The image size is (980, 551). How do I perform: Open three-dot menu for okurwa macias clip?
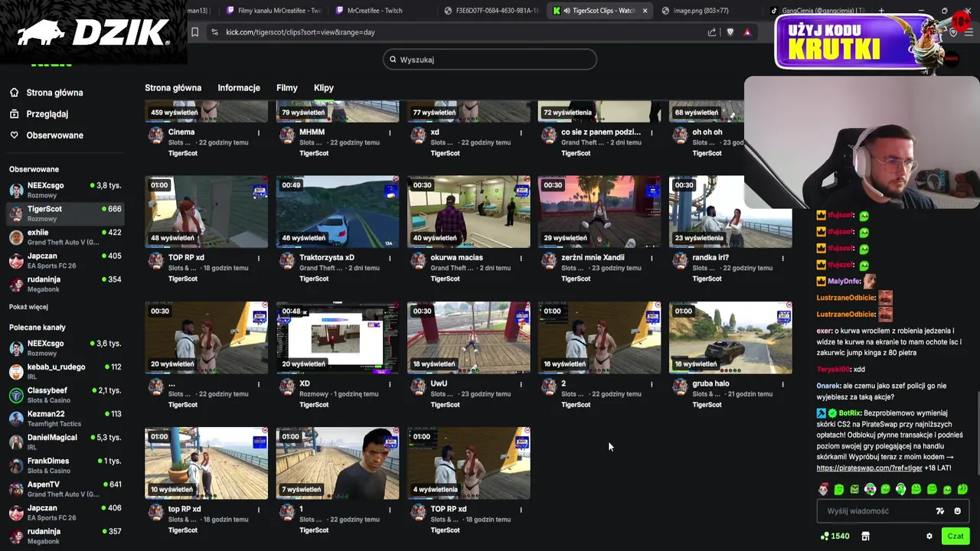pos(521,258)
